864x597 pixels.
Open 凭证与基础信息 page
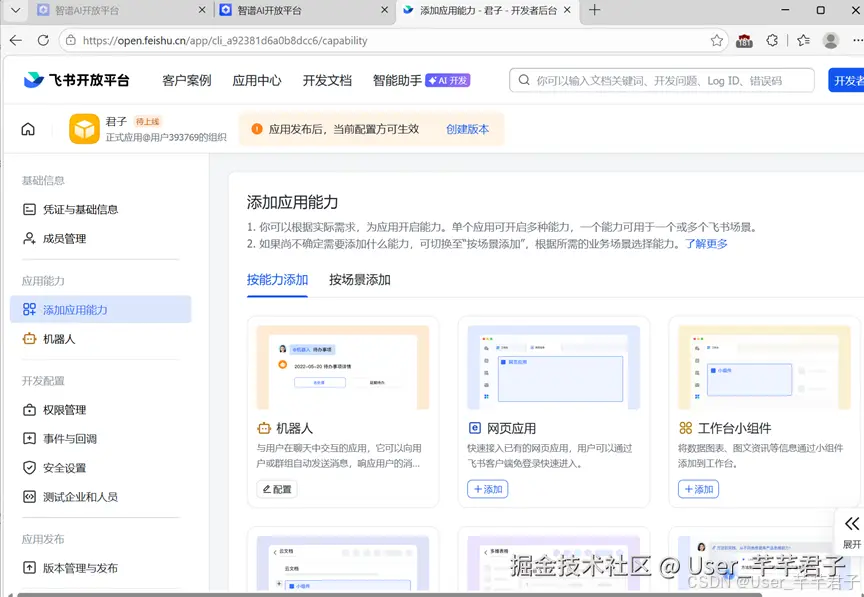(x=77, y=208)
